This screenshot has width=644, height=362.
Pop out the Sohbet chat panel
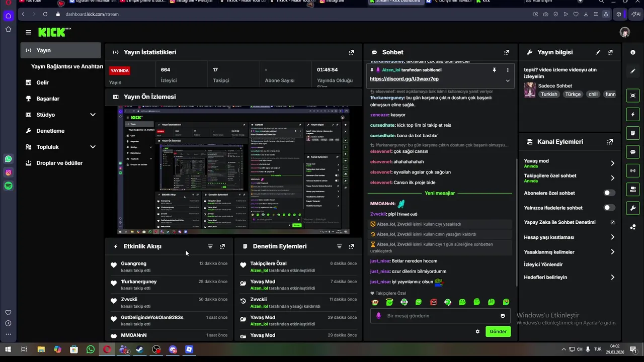507,52
